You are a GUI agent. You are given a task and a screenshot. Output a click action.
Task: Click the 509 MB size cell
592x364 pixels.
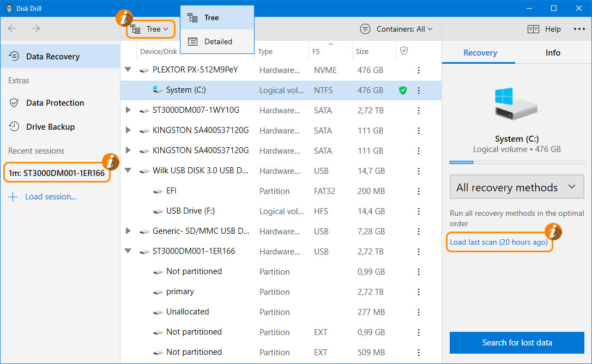point(371,353)
